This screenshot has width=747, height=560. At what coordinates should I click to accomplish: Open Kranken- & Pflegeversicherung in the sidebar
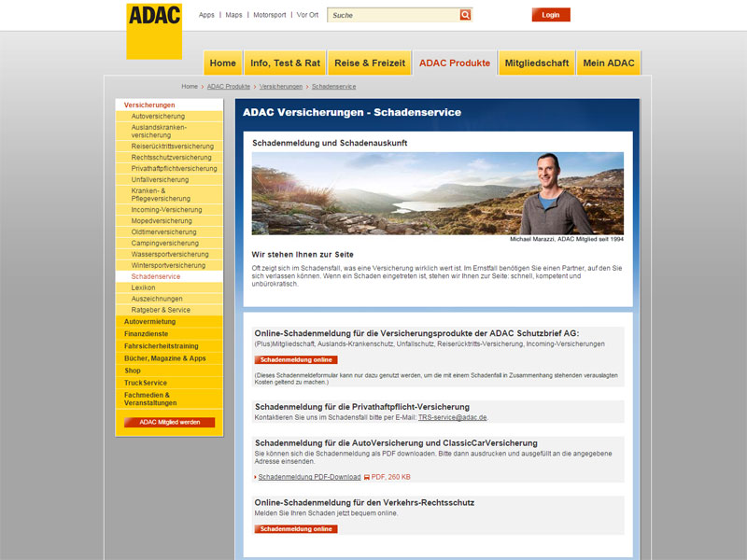169,194
